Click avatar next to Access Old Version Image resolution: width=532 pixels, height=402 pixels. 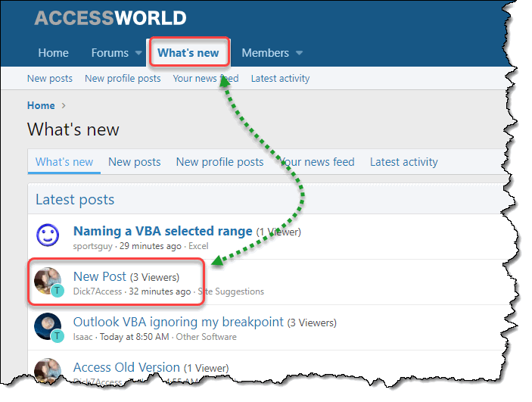[48, 370]
